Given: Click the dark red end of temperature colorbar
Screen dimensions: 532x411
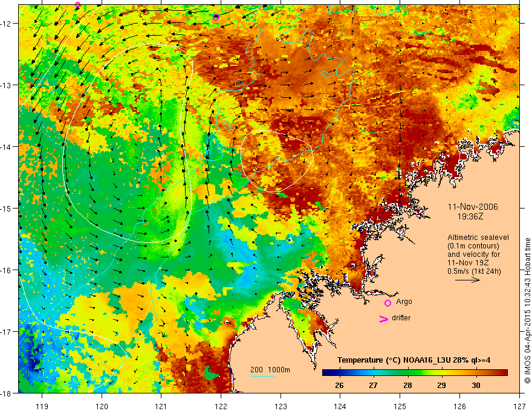Looking at the screenshot, I should pyautogui.click(x=507, y=373).
